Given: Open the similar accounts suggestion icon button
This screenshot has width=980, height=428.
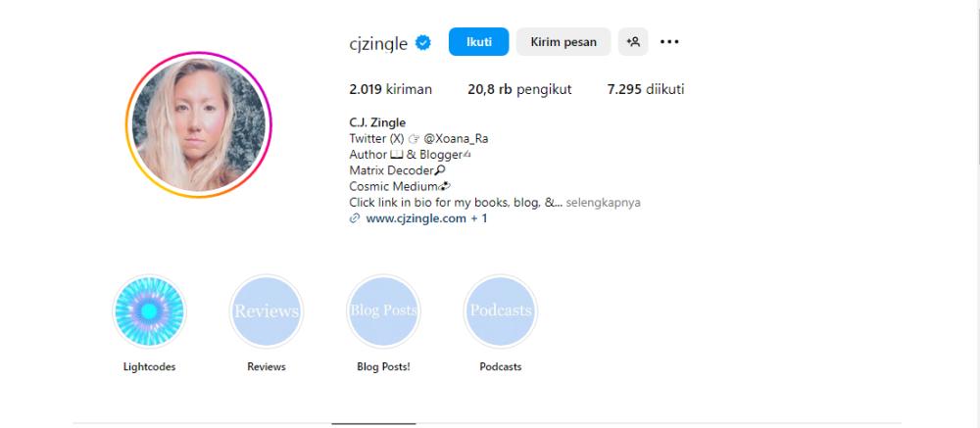Looking at the screenshot, I should coord(633,42).
